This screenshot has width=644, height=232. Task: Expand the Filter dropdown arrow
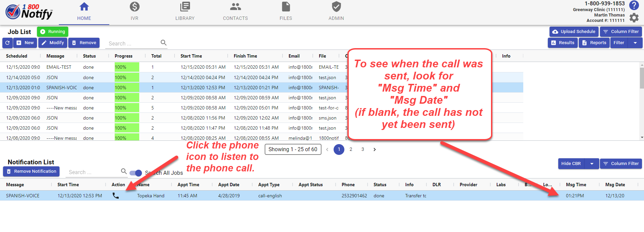point(635,43)
